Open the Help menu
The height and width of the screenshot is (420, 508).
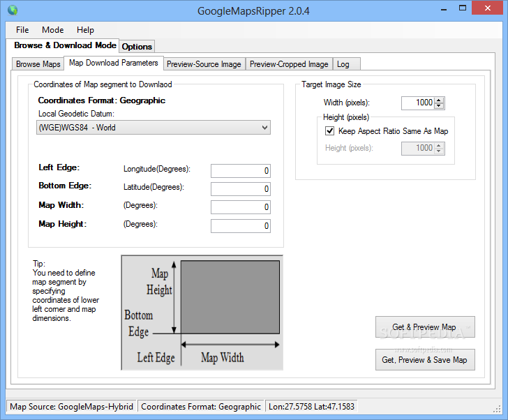pos(85,30)
